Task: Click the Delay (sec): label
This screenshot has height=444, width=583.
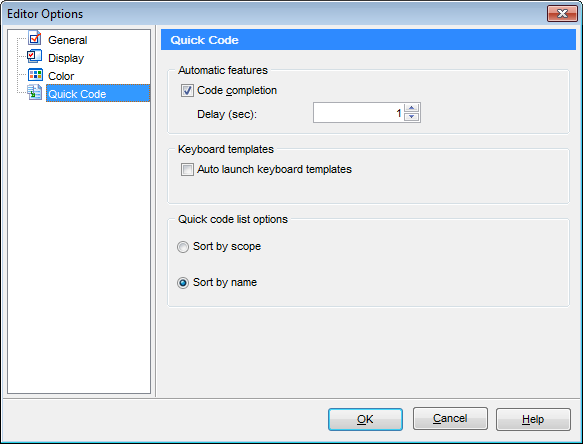Action: (227, 114)
